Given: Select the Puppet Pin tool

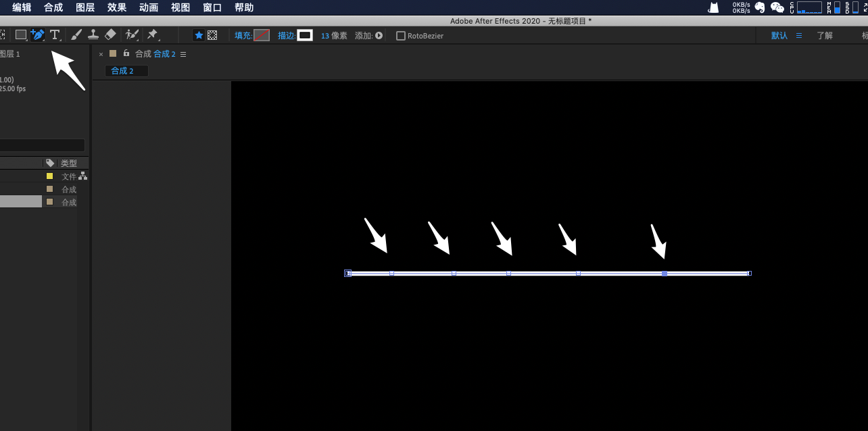Looking at the screenshot, I should pyautogui.click(x=152, y=34).
